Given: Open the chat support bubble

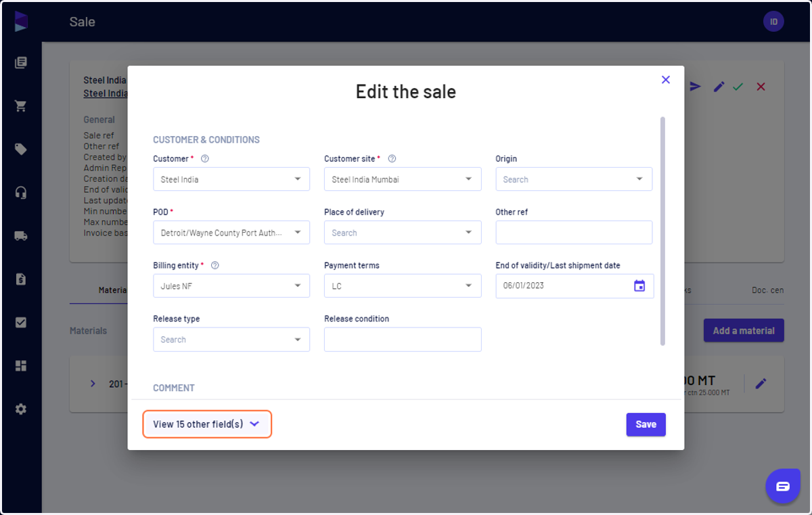Looking at the screenshot, I should tap(783, 486).
